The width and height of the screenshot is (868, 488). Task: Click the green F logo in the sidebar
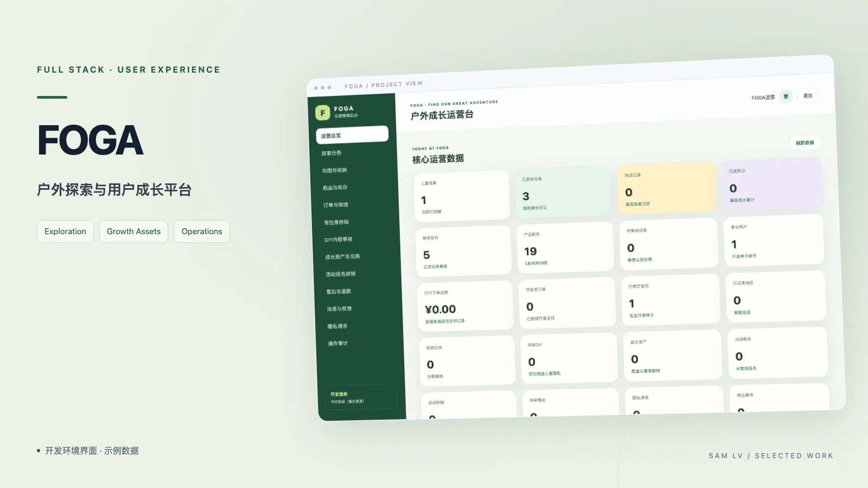tap(322, 113)
